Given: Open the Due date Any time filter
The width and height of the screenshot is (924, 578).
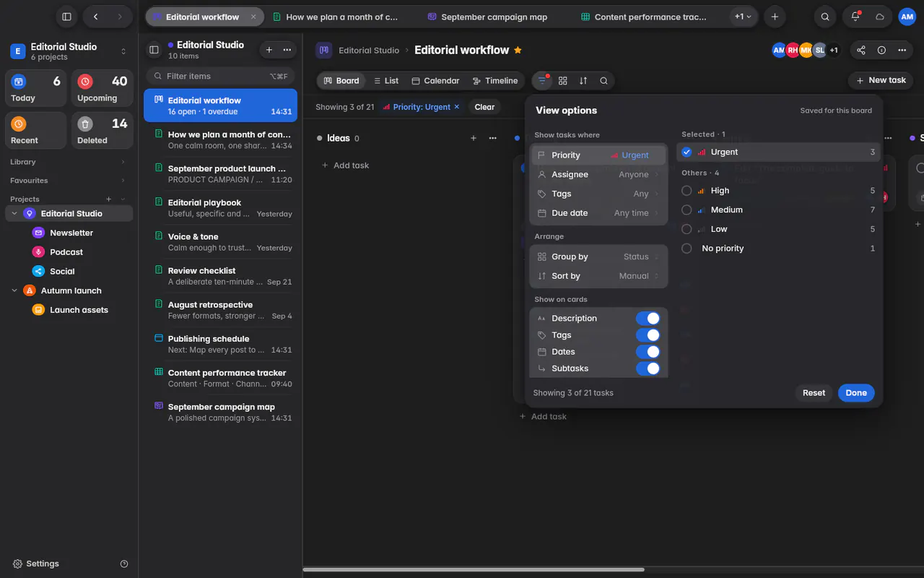Looking at the screenshot, I should coord(598,213).
